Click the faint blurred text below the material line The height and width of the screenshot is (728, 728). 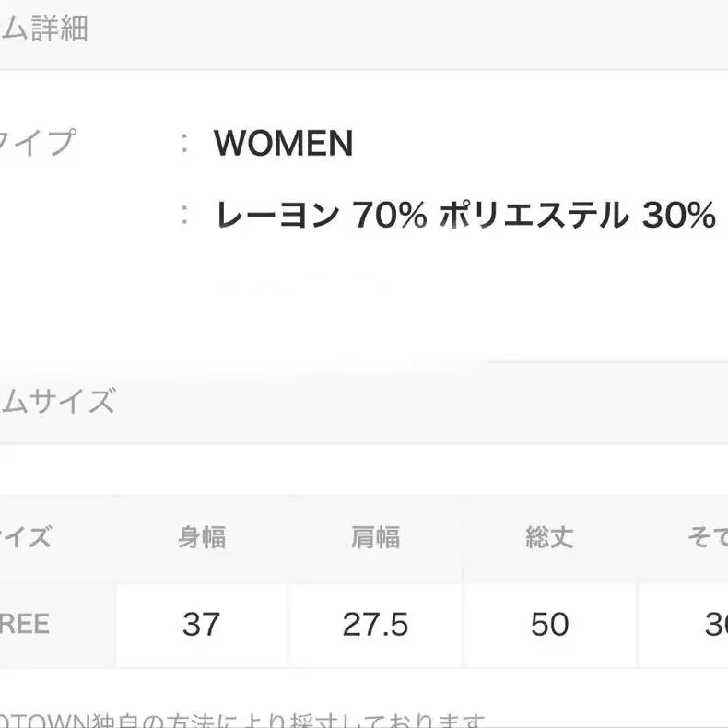tap(304, 288)
